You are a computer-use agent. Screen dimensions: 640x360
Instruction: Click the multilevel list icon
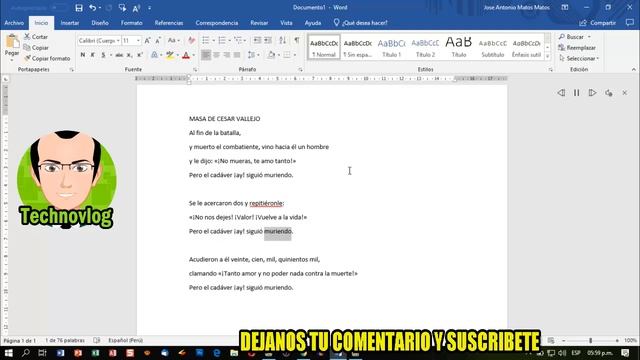(238, 40)
